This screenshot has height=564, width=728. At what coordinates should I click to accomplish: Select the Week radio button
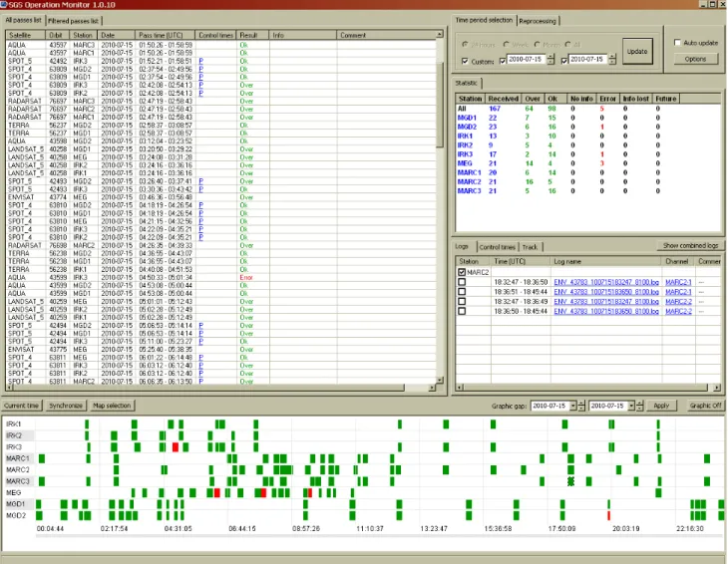[506, 45]
